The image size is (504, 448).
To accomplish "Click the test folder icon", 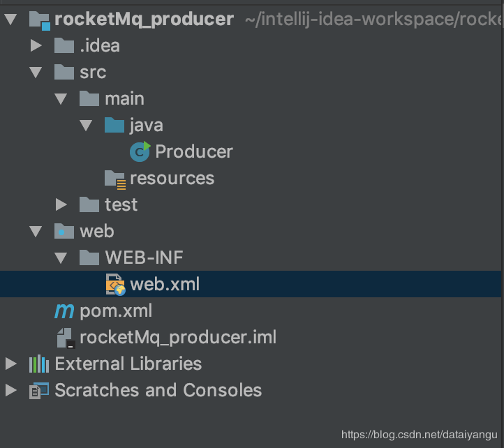I will click(x=89, y=204).
